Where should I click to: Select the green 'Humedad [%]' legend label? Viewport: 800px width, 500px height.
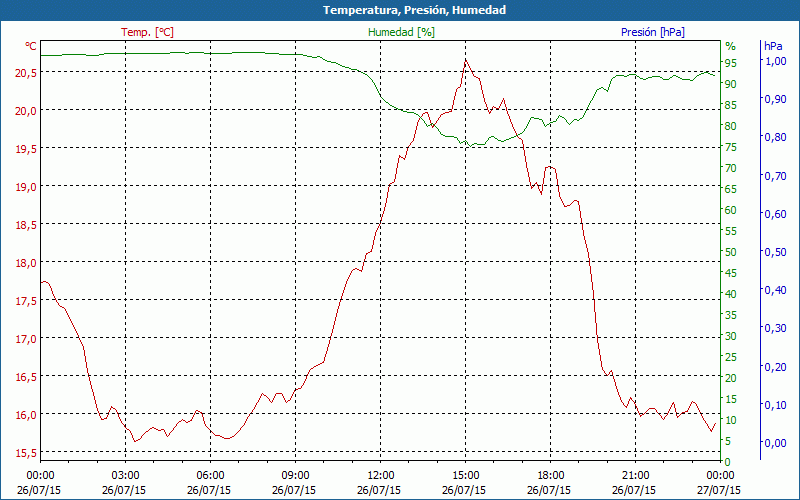(402, 32)
